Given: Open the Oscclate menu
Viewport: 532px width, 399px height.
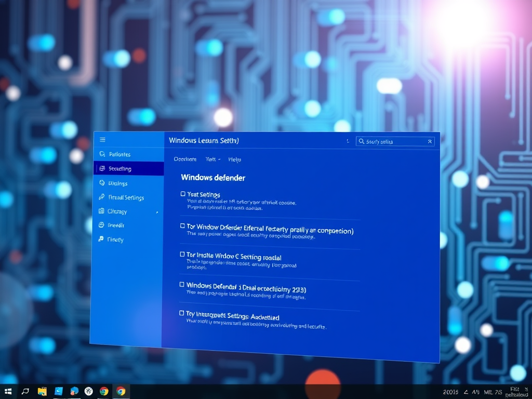Looking at the screenshot, I should pos(185,159).
